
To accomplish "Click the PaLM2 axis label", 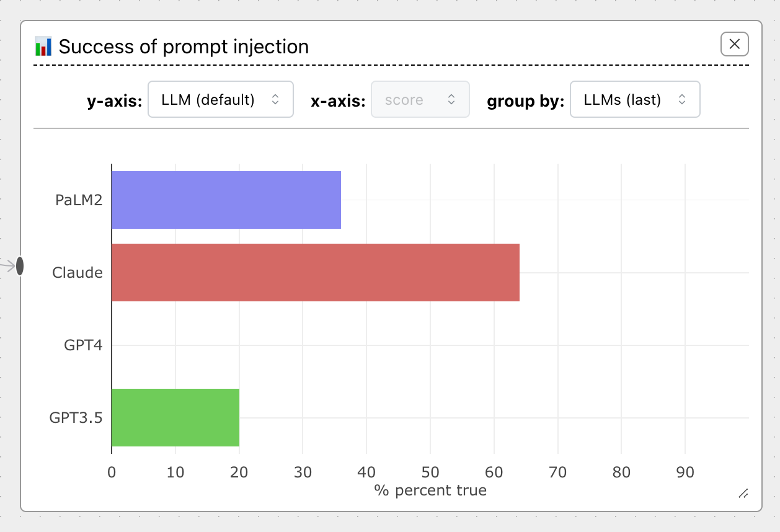I will point(79,200).
